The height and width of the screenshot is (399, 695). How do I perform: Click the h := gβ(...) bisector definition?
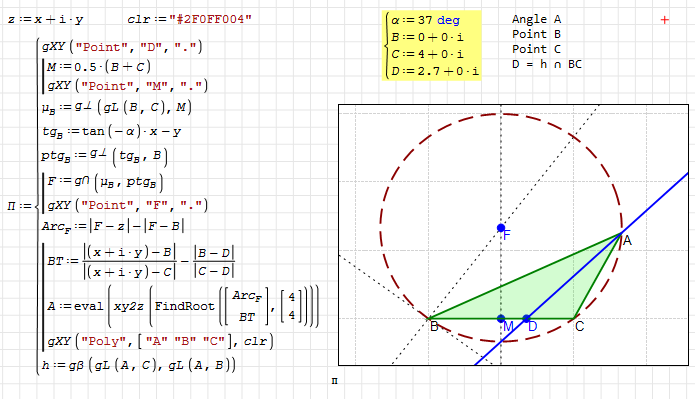coord(138,365)
